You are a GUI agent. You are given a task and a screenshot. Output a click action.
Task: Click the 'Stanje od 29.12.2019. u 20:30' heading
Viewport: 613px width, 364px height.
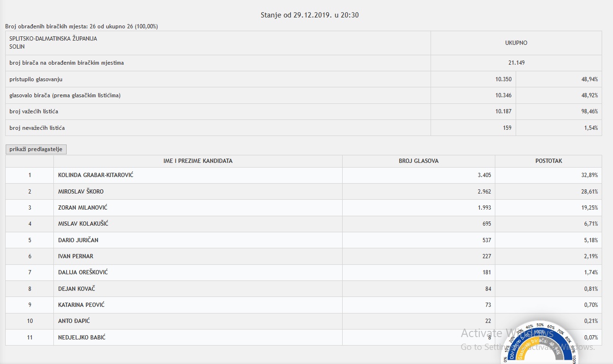(310, 15)
